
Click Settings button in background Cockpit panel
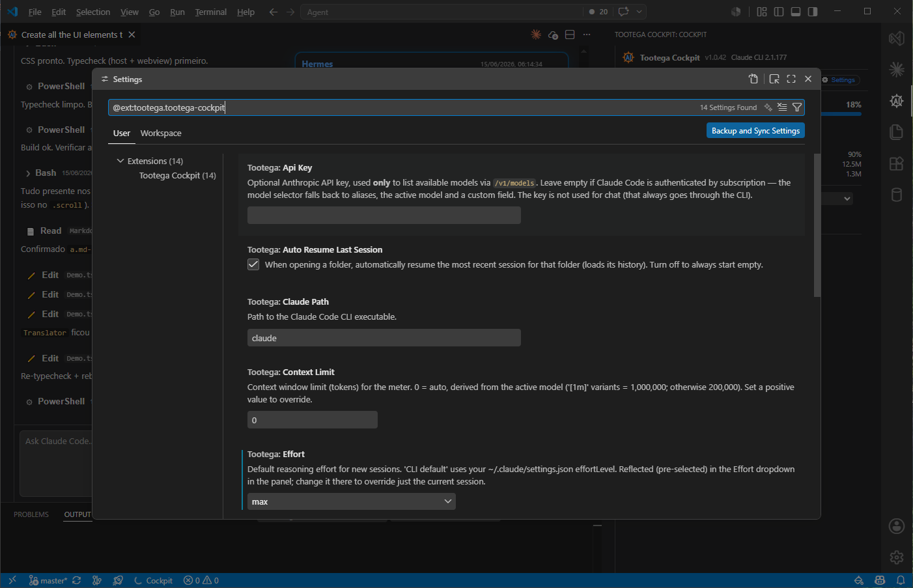840,80
